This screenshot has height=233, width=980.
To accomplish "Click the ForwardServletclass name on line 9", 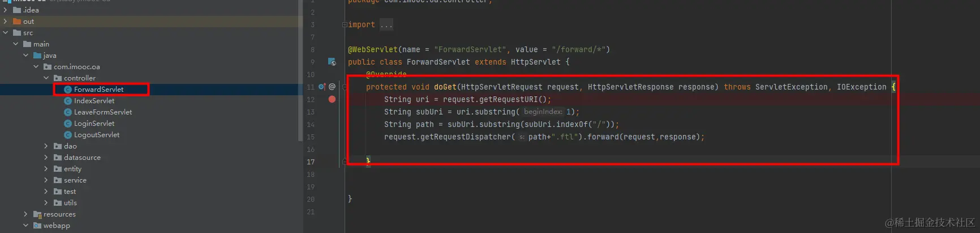I will pos(438,62).
